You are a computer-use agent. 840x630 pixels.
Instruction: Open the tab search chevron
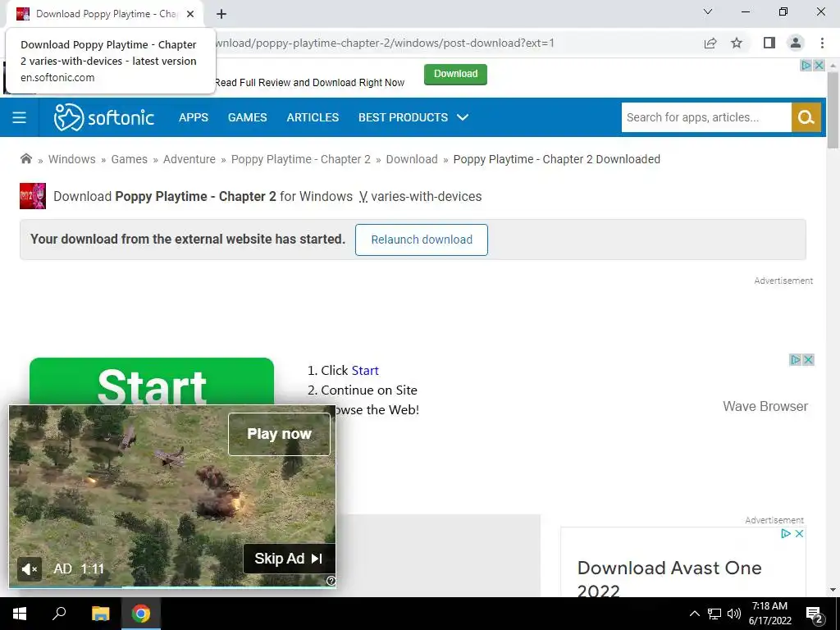(708, 11)
